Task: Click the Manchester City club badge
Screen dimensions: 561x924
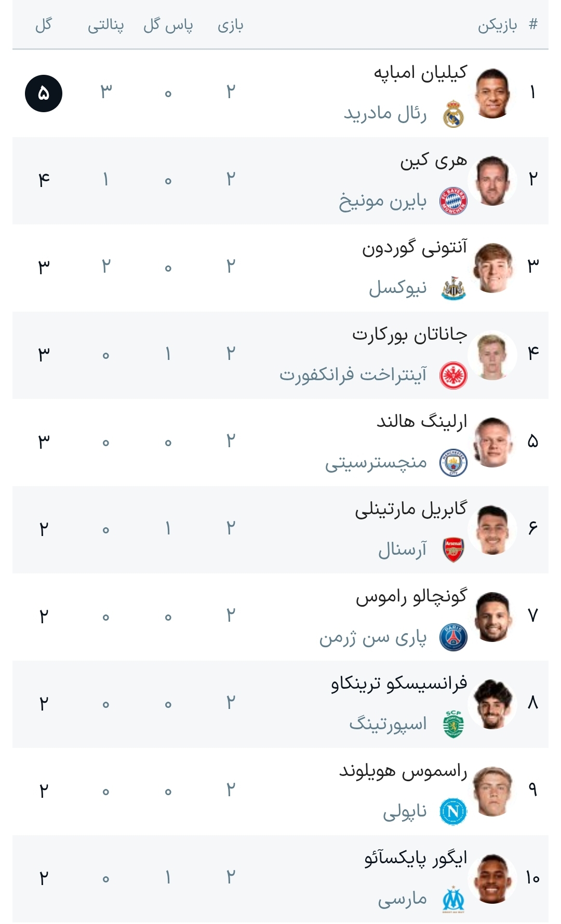Action: point(453,463)
